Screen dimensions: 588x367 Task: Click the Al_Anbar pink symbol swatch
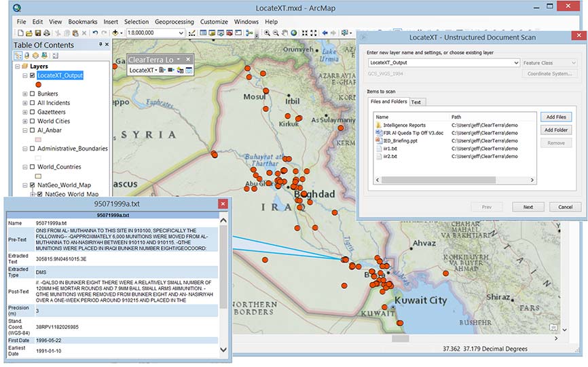coord(38,139)
